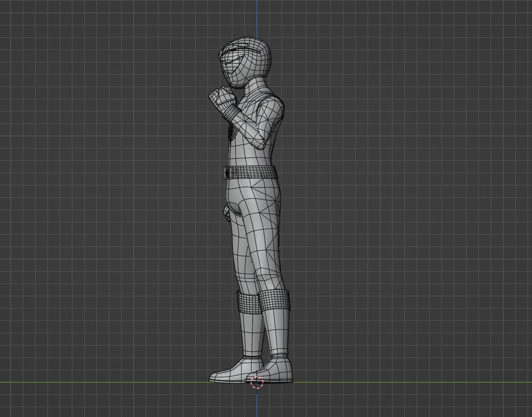Click the hand hanging beside the hip

click(226, 213)
